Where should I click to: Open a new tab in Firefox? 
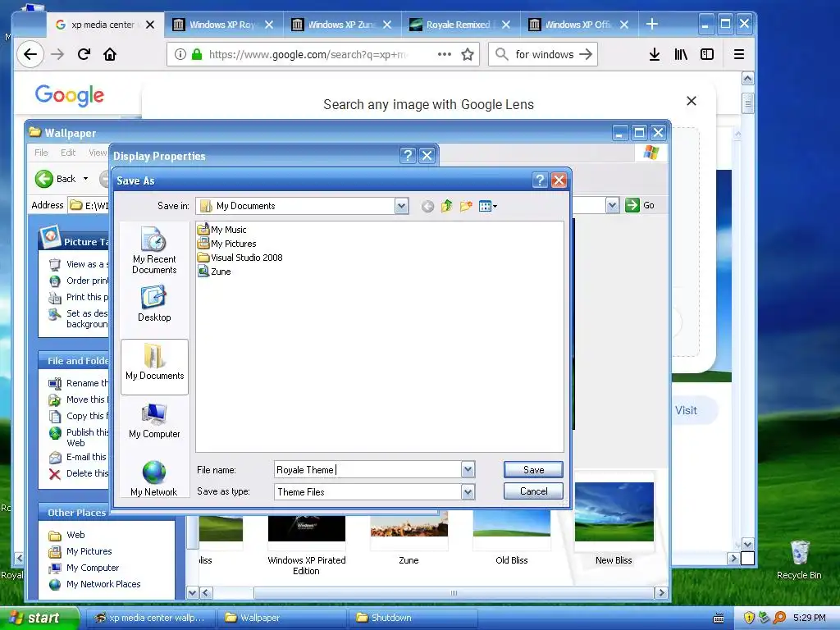tap(651, 24)
